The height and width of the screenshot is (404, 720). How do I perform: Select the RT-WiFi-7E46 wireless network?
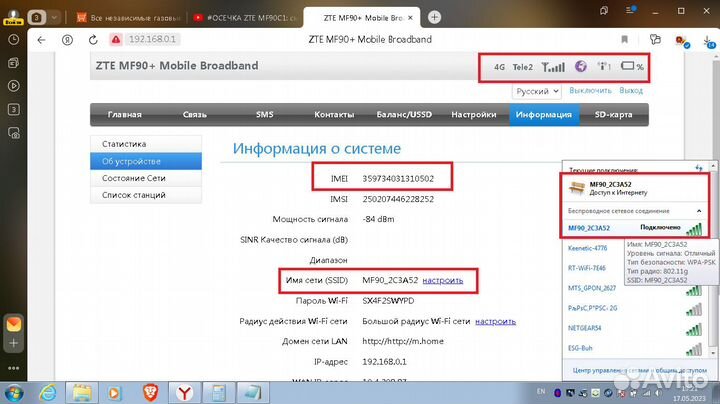[587, 268]
